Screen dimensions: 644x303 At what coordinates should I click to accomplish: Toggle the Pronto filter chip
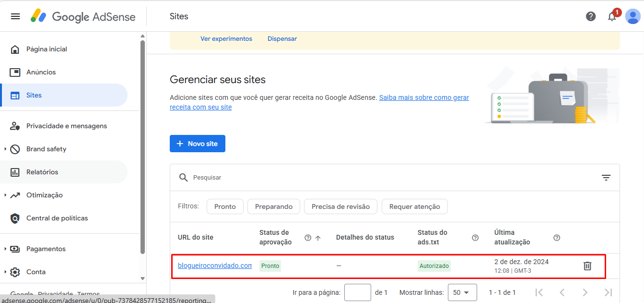(x=225, y=206)
